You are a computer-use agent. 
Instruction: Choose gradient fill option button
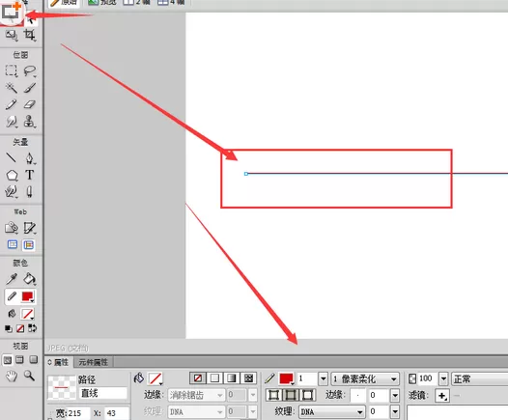click(x=232, y=378)
